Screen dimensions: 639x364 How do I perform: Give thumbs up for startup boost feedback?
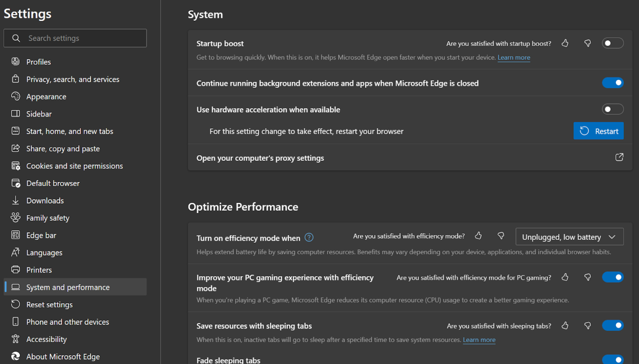pyautogui.click(x=565, y=43)
